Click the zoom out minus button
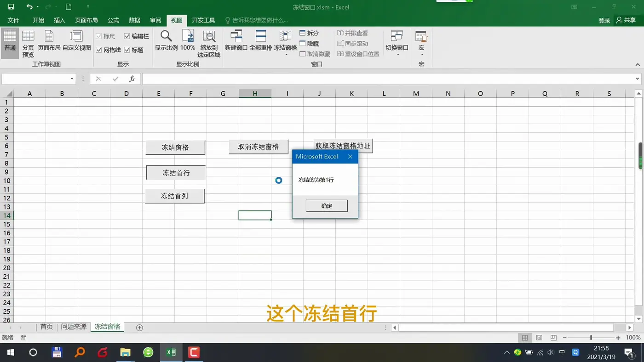 coord(565,338)
